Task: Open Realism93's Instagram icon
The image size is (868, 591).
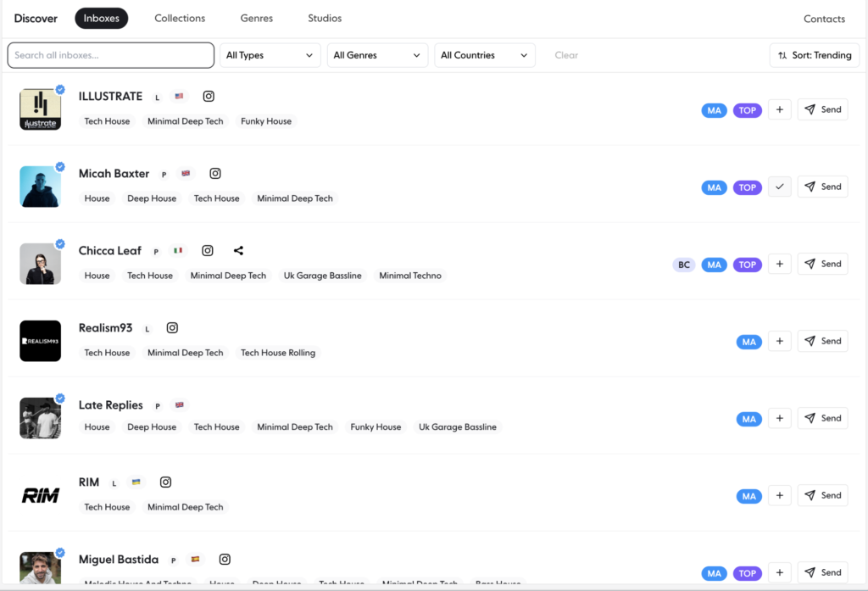Action: [172, 328]
